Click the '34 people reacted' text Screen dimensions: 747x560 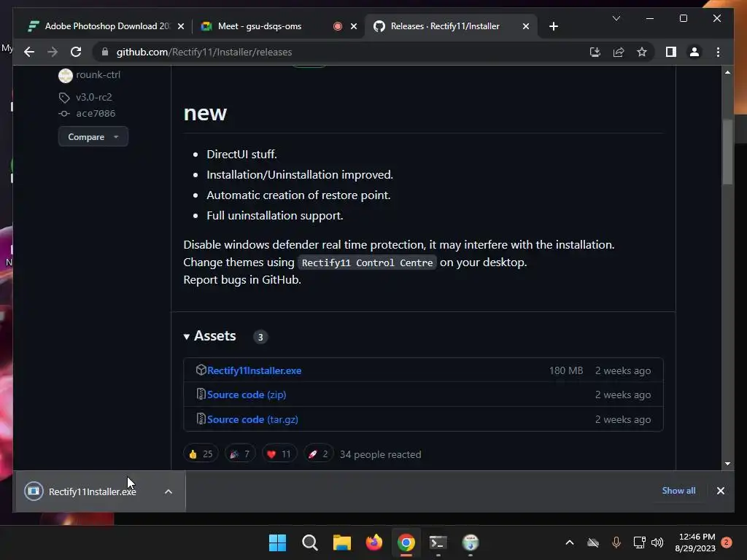(380, 454)
